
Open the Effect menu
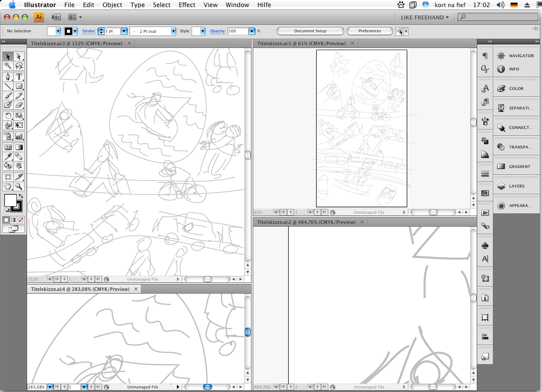pyautogui.click(x=187, y=5)
